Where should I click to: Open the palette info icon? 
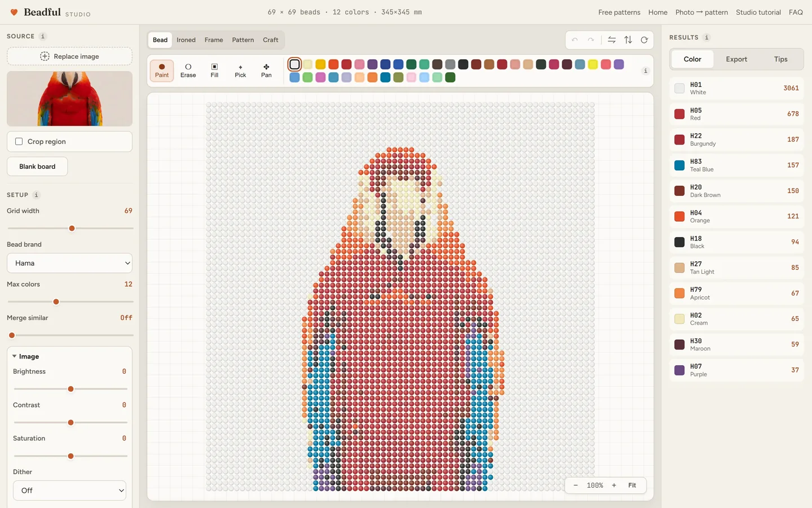(x=646, y=71)
